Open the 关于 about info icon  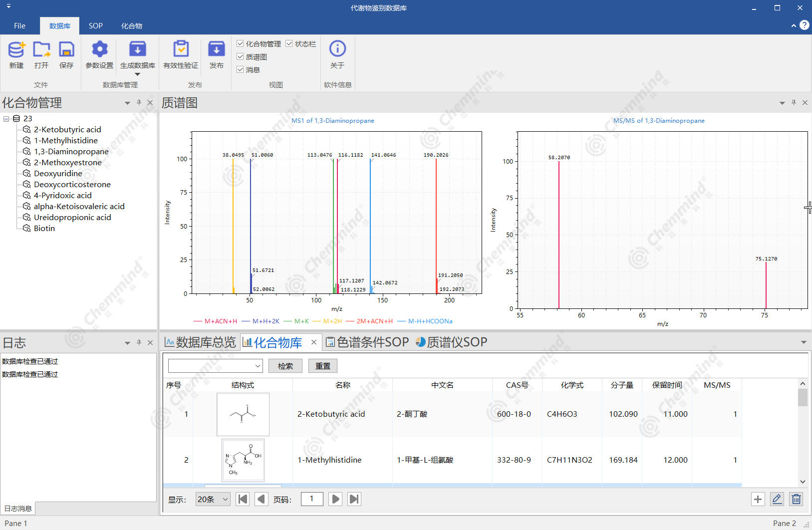(338, 48)
